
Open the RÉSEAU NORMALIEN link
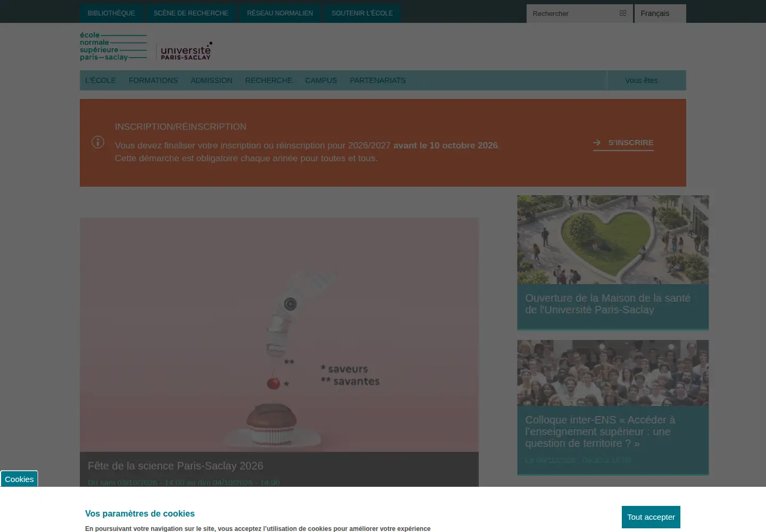pos(280,13)
